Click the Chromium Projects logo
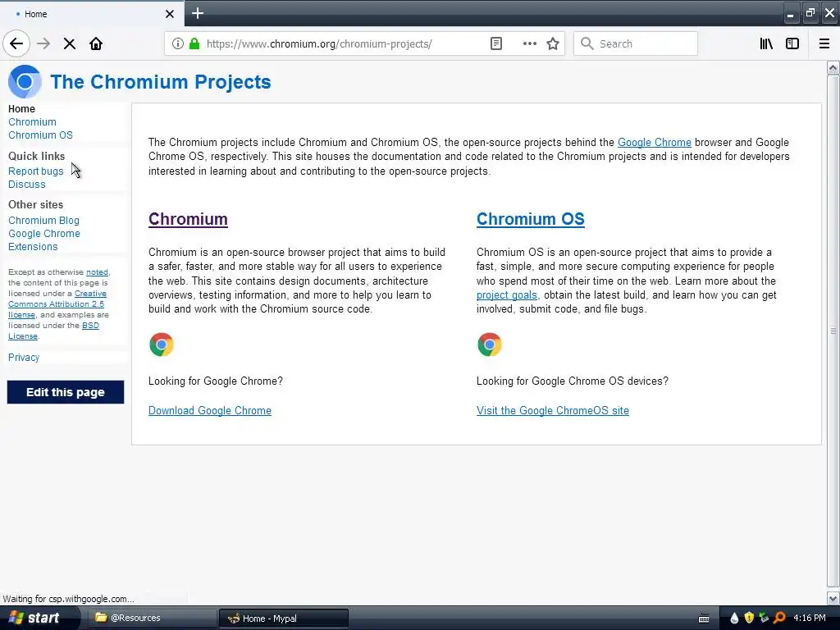840x630 pixels. [x=25, y=81]
